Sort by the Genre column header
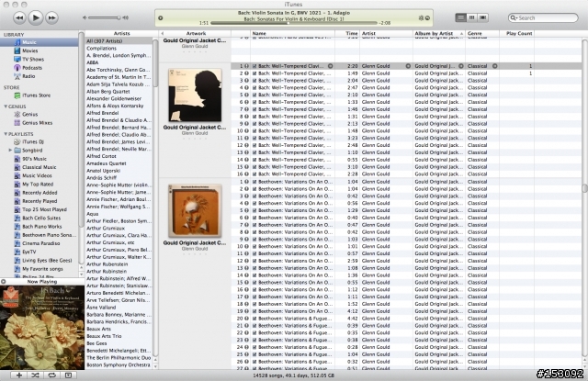 coord(482,33)
